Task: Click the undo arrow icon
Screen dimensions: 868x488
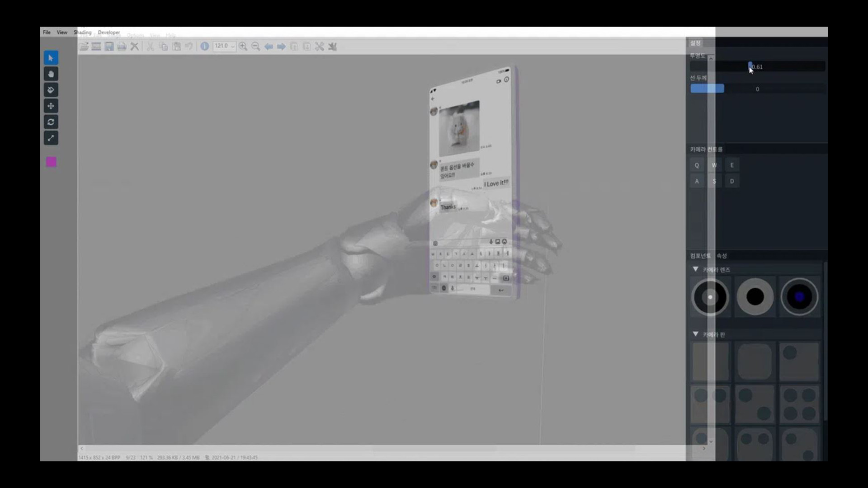Action: (x=189, y=46)
